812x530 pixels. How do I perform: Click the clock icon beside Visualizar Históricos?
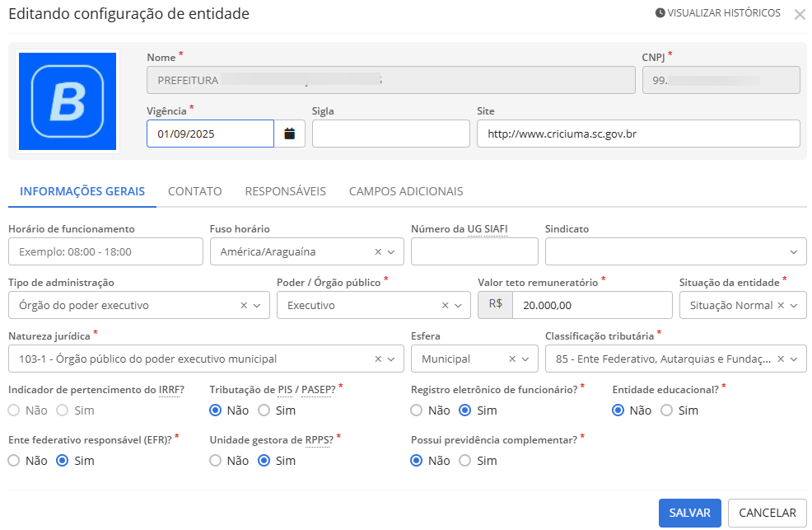(660, 13)
